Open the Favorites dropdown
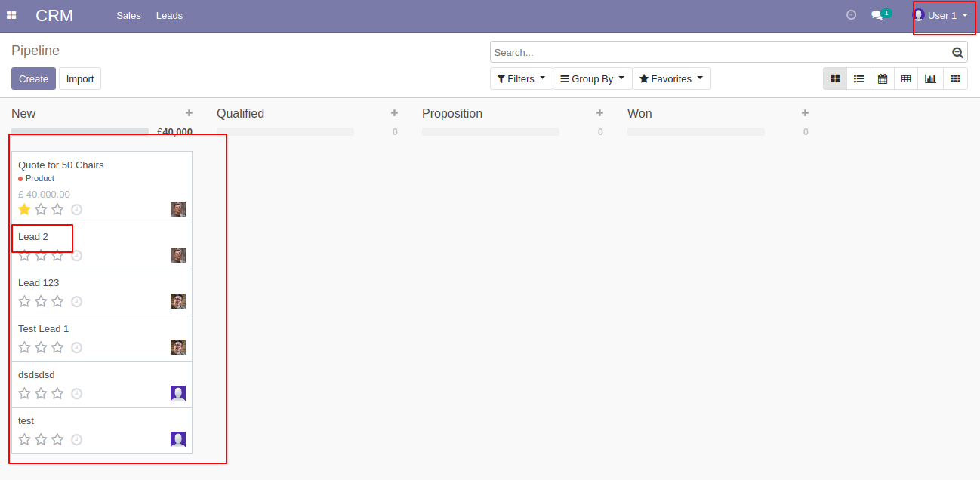980x480 pixels. 671,78
